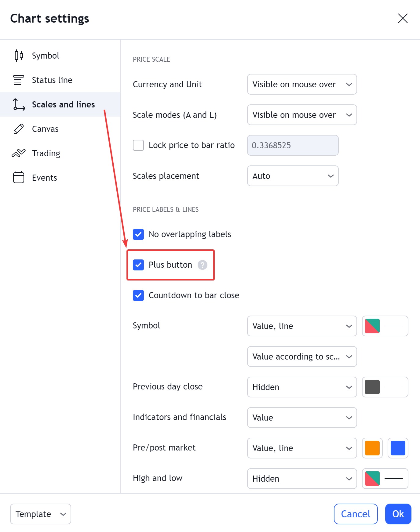Image resolution: width=420 pixels, height=532 pixels.
Task: Click the price to bar ratio field
Action: tap(292, 145)
